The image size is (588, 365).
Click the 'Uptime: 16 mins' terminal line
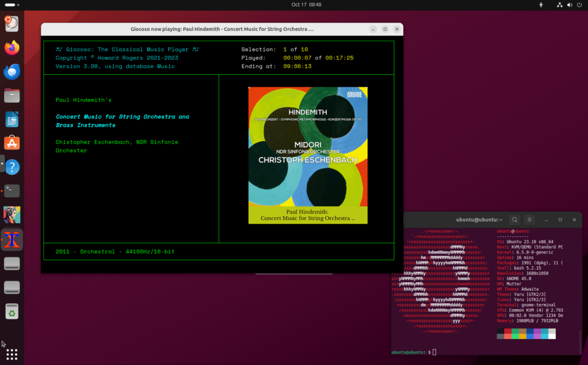coord(515,258)
